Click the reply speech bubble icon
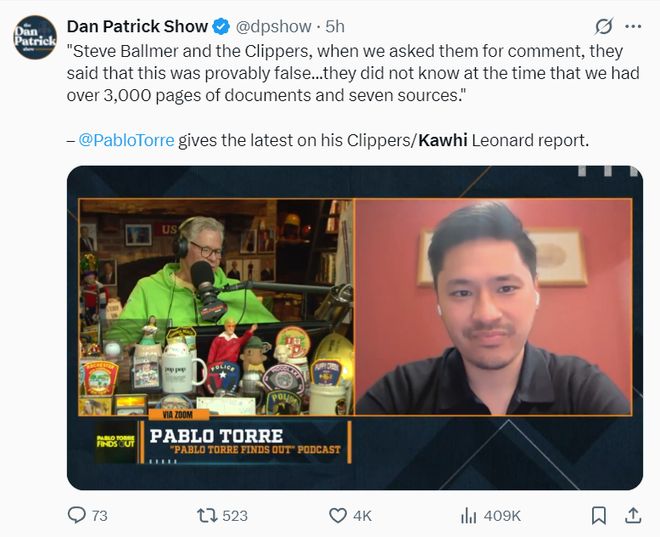660x537 pixels. click(77, 515)
